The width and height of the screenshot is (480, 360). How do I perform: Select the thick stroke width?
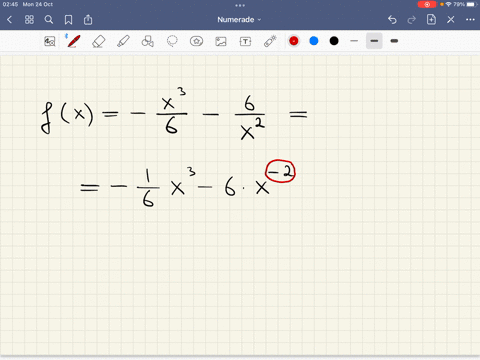coord(394,41)
